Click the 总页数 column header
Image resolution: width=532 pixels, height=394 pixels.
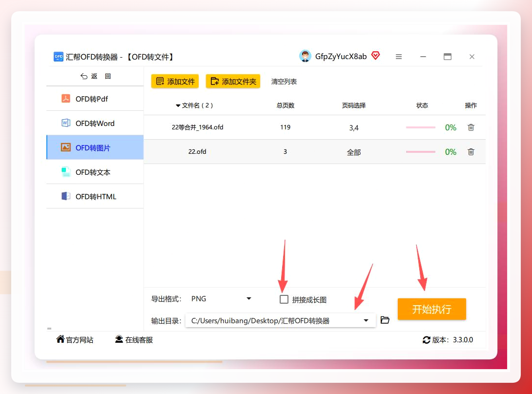pyautogui.click(x=286, y=105)
